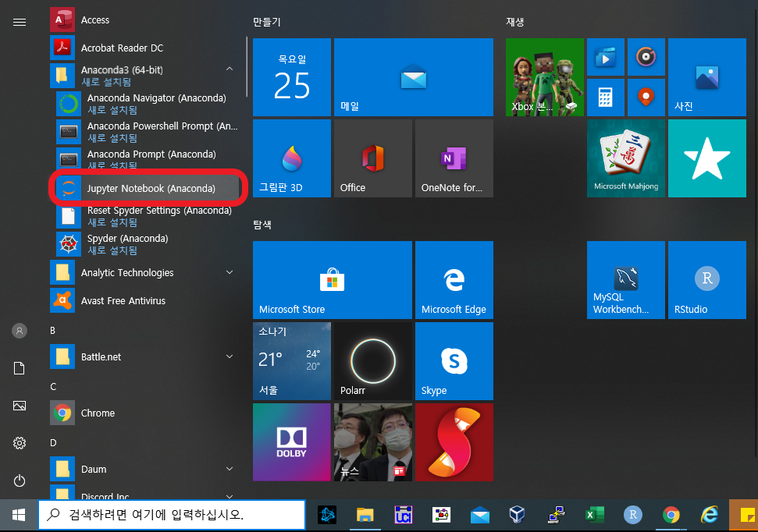Open Internet Explorer from the taskbar
Viewport: 758px width, 532px height.
click(709, 515)
